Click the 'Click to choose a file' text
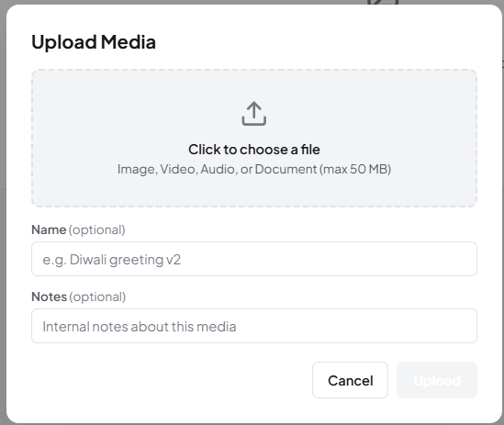The height and width of the screenshot is (425, 504). coord(254,150)
